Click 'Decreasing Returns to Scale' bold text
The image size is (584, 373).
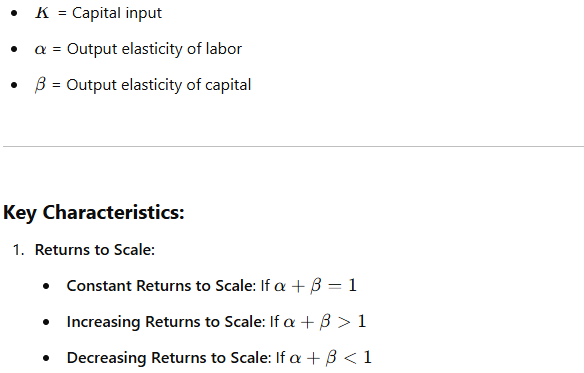coord(169,358)
